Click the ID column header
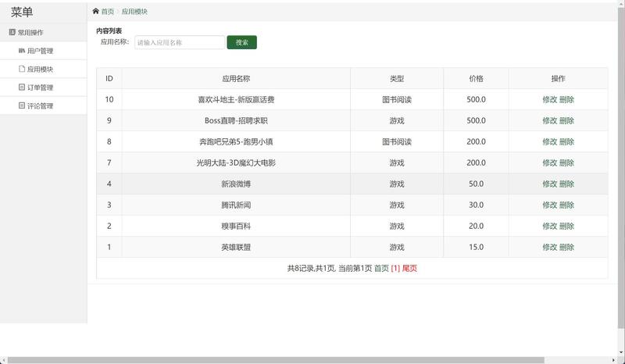The image size is (625, 364). click(x=109, y=79)
